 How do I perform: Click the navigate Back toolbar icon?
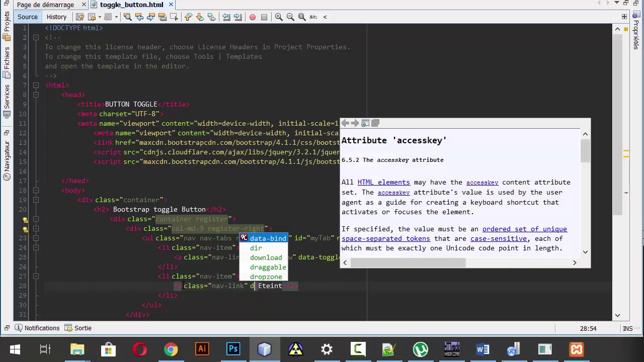point(92,17)
